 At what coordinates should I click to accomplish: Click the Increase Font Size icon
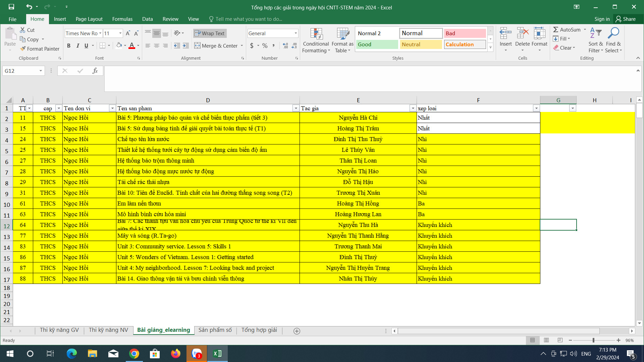coord(128,33)
